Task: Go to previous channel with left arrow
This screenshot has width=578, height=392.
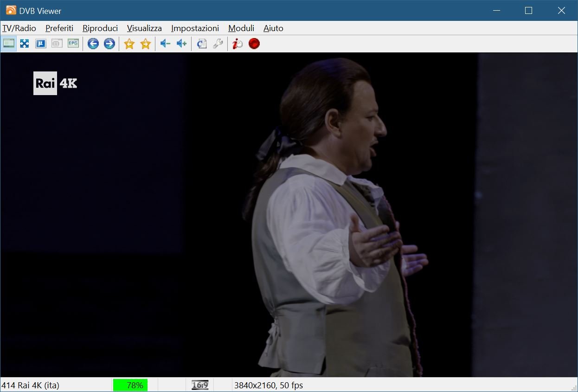Action: click(93, 44)
